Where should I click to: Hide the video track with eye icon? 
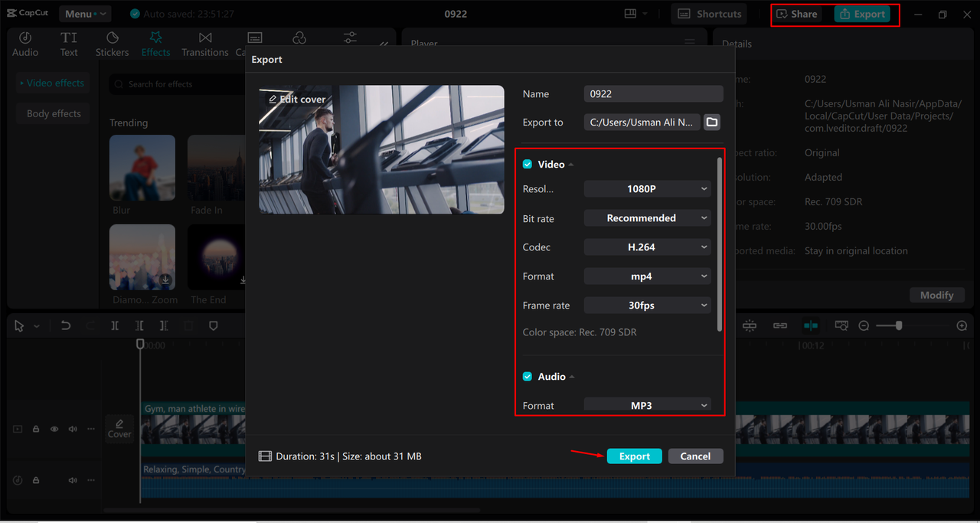tap(54, 430)
